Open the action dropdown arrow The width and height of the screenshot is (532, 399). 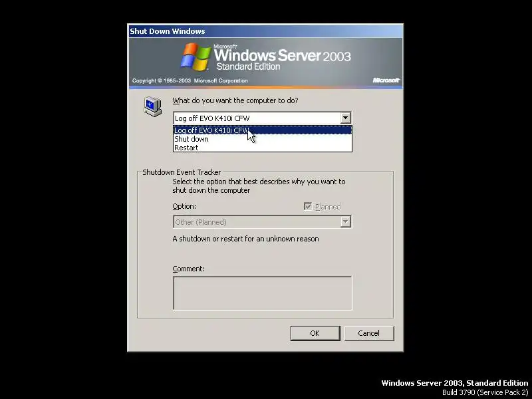point(345,118)
